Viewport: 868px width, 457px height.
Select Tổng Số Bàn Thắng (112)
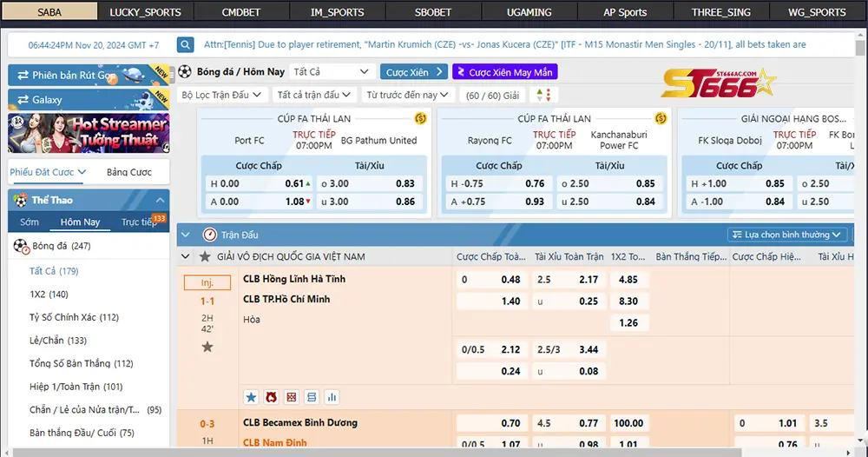coord(82,363)
